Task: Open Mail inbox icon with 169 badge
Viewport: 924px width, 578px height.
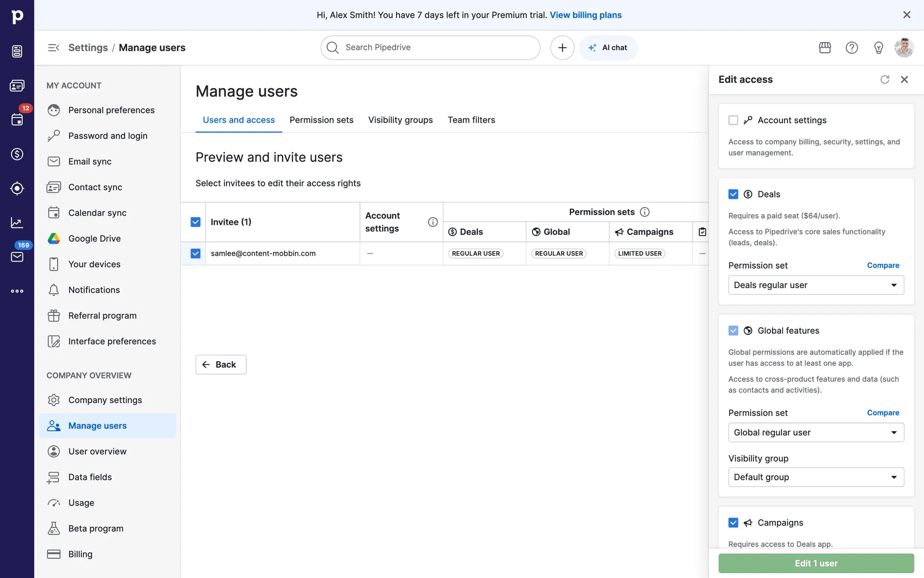Action: tap(17, 256)
